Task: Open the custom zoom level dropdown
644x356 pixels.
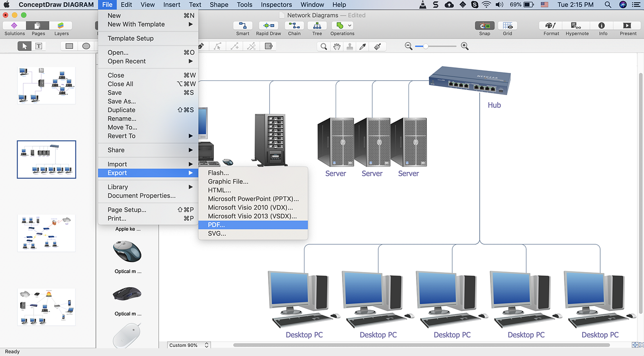Action: pos(189,345)
